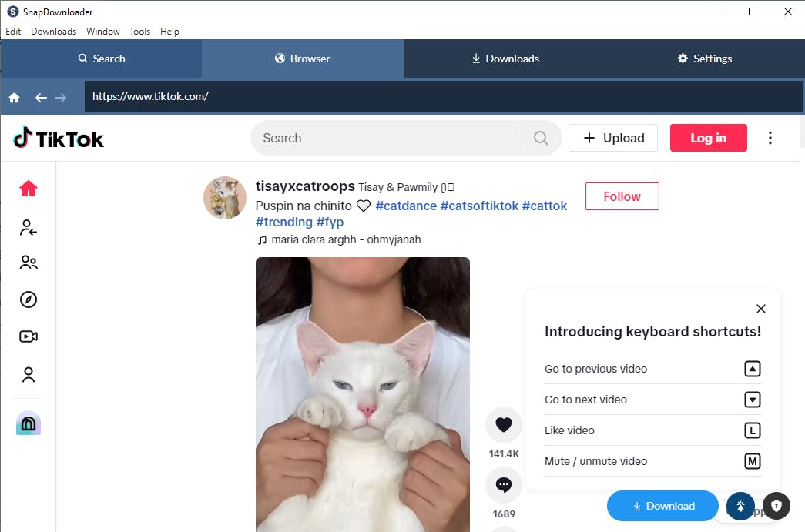This screenshot has height=532, width=805.
Task: Switch to the Downloads tab
Action: tap(505, 59)
